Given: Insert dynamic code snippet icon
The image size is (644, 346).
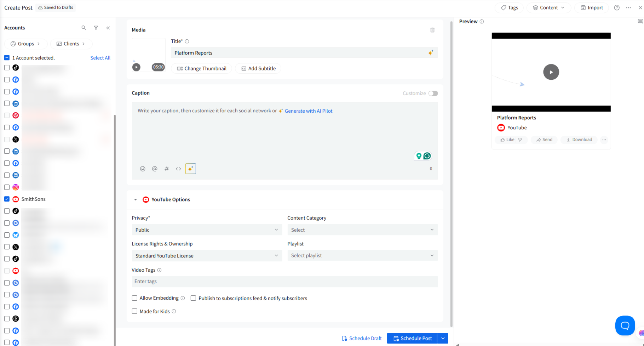Looking at the screenshot, I should pos(178,169).
